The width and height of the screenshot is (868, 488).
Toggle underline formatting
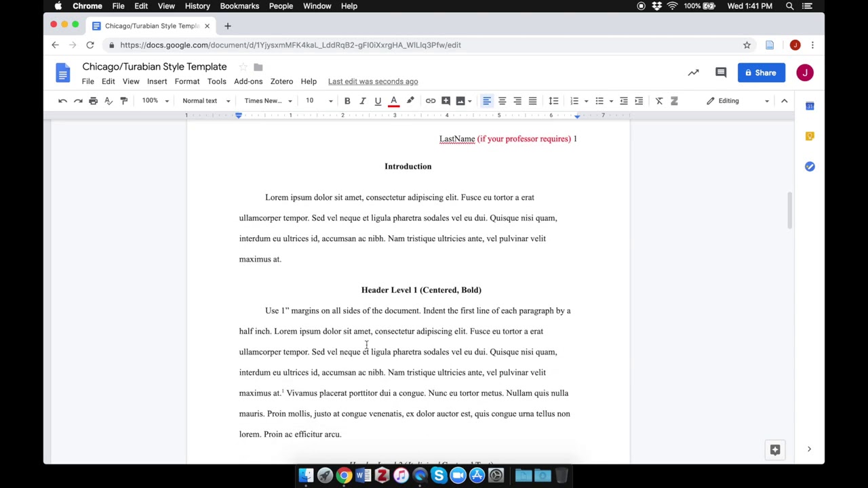pos(378,101)
